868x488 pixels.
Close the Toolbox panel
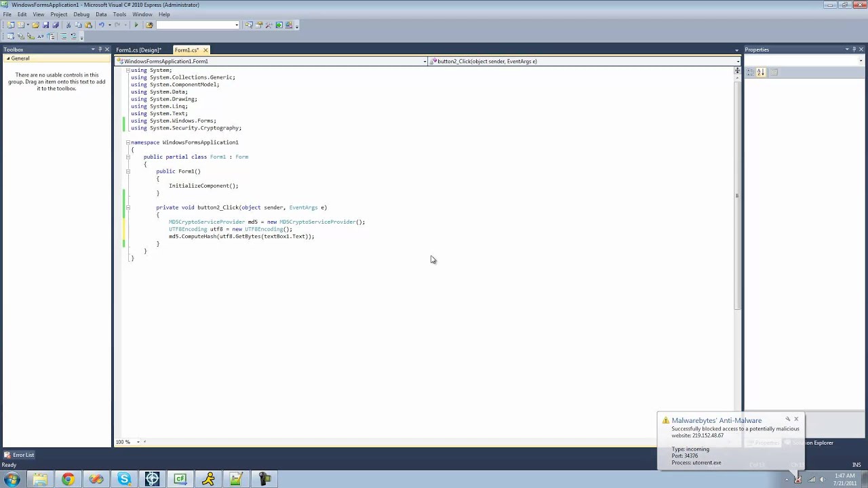click(x=107, y=49)
